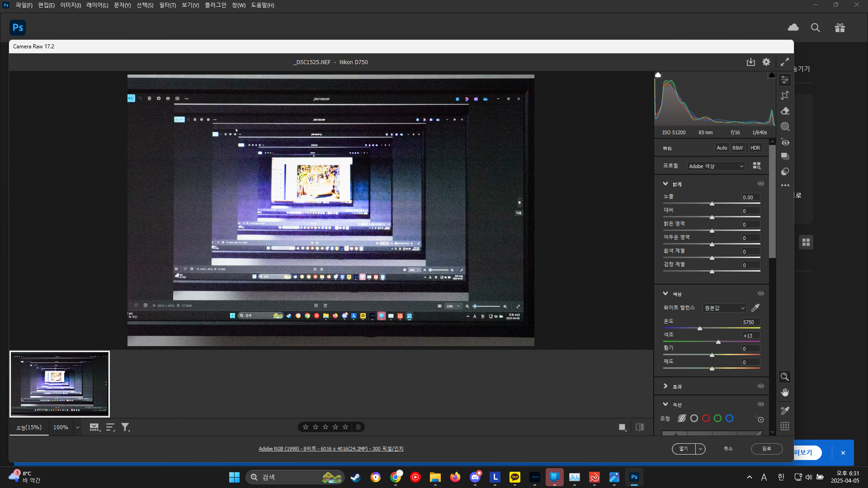
Task: Open the 필터(T) menu
Action: coord(167,5)
